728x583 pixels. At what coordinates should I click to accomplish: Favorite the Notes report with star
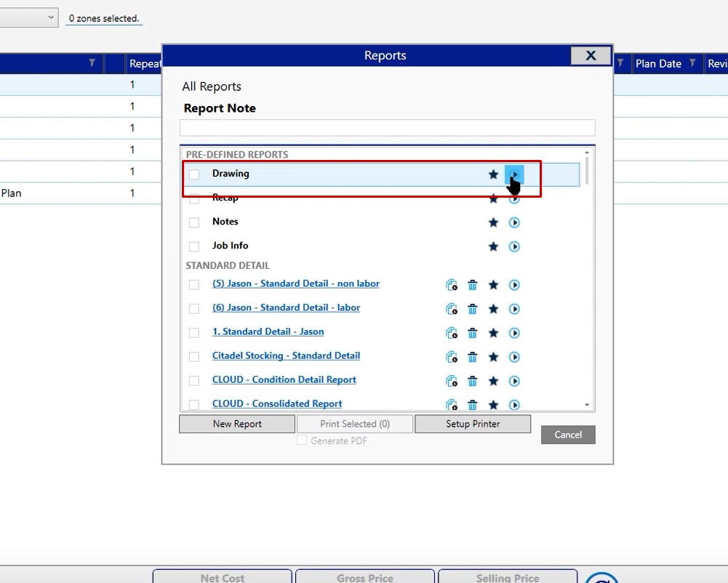coord(493,222)
